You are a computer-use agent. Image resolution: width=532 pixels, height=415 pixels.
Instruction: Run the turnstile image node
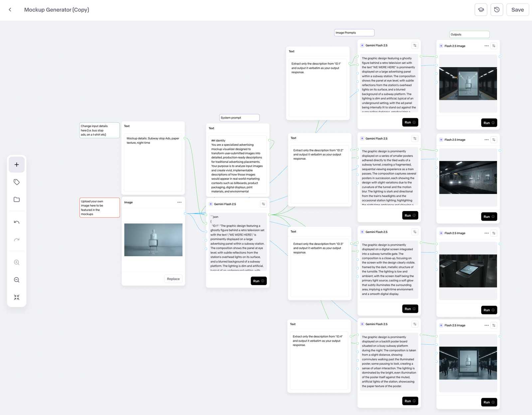(x=489, y=310)
